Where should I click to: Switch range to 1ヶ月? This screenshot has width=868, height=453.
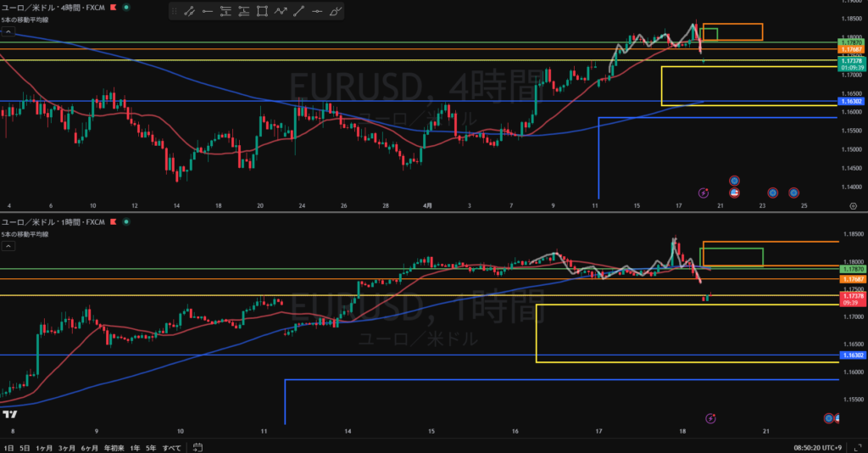click(x=42, y=446)
